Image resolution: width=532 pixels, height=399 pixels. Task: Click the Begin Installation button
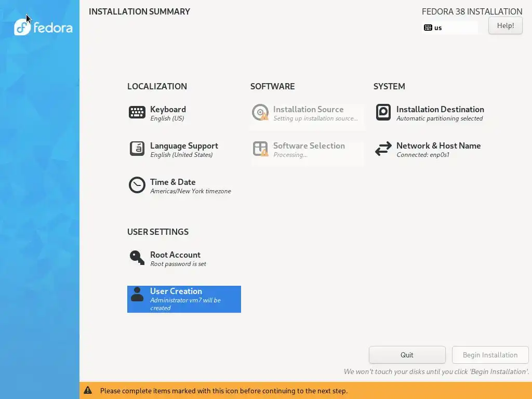pyautogui.click(x=490, y=355)
